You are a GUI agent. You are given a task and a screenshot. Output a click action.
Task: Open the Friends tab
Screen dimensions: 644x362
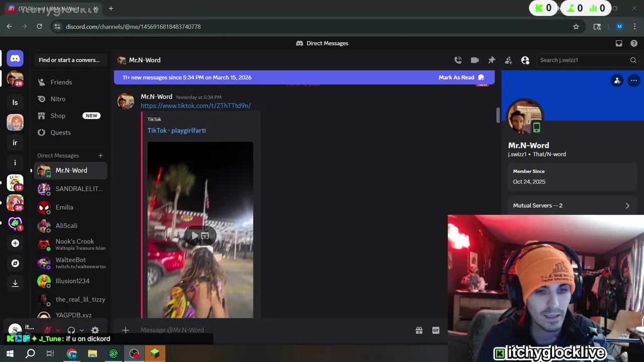point(70,82)
